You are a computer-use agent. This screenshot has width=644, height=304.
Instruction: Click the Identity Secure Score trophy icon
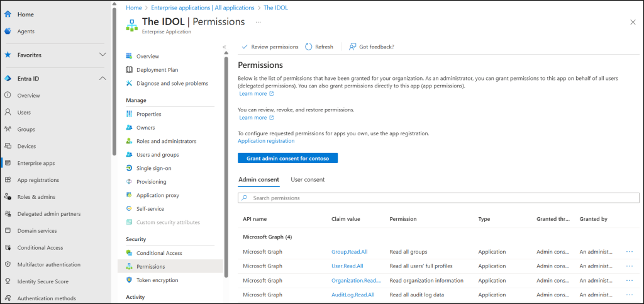[8, 281]
